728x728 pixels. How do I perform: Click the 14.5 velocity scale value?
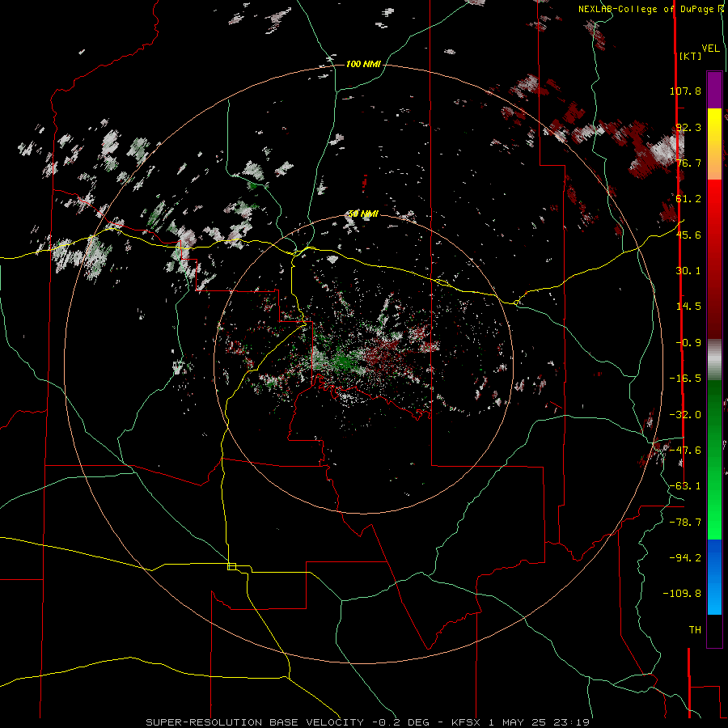688,307
